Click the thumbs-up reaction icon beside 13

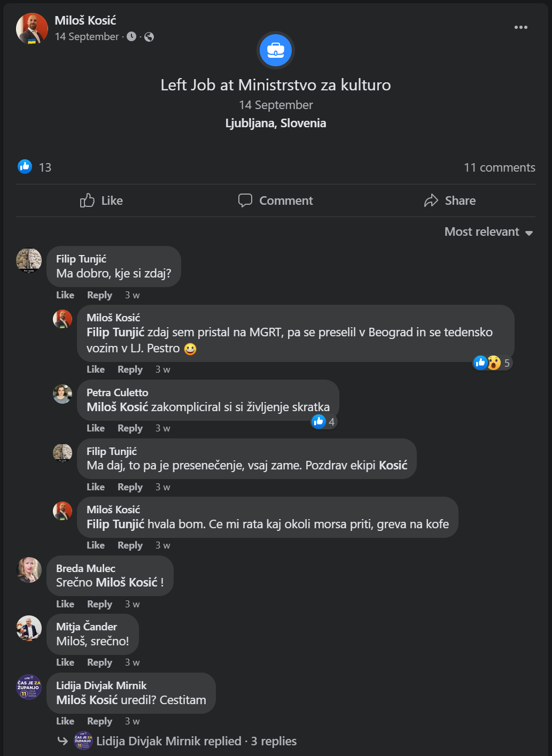[x=25, y=167]
